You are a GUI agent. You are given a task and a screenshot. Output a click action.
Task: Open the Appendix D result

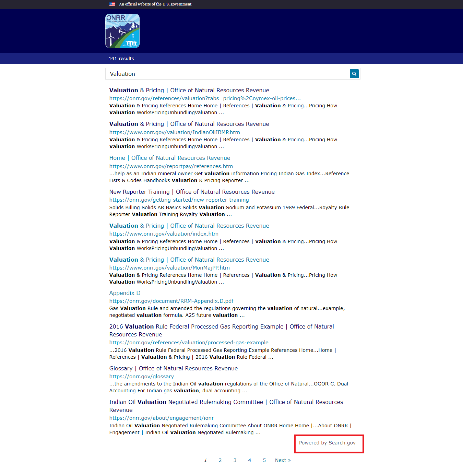125,293
